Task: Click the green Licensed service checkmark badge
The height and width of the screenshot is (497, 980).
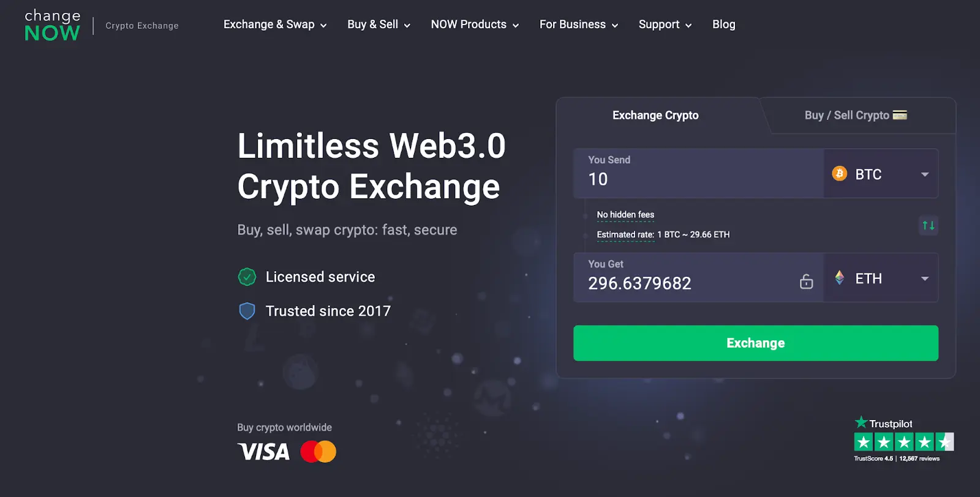Action: click(x=247, y=277)
